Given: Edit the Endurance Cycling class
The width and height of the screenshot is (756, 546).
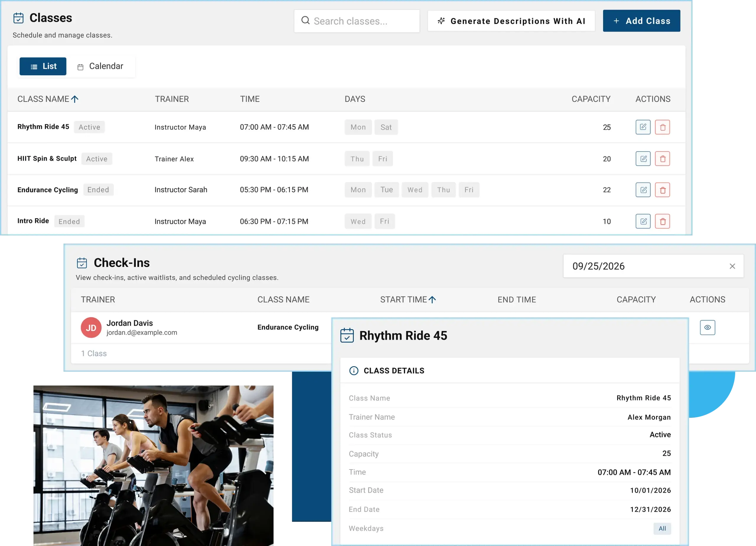Looking at the screenshot, I should point(643,190).
